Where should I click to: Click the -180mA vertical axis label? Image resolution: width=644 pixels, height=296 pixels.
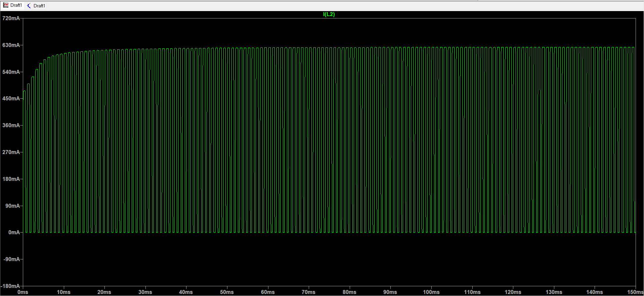[x=10, y=286]
